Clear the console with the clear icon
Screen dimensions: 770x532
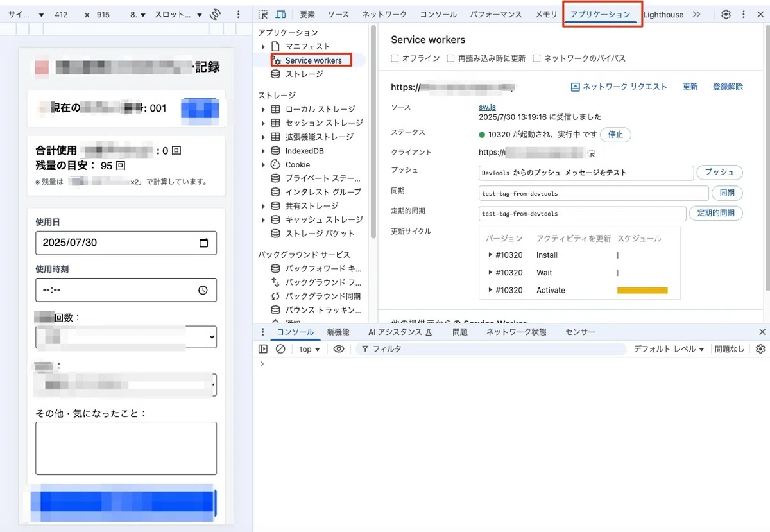point(280,349)
